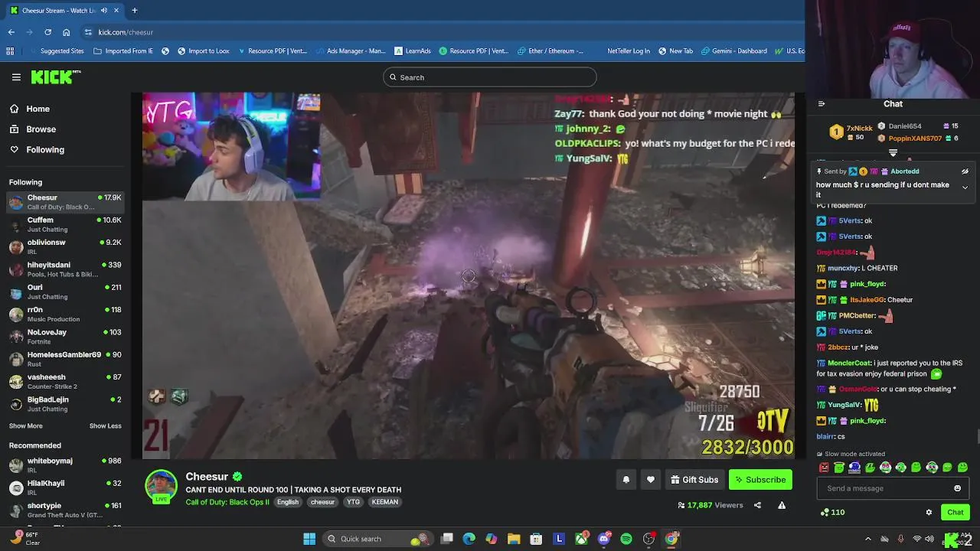Expand the gift leaderboard arrow
Viewport: 980px width, 551px height.
(x=893, y=153)
